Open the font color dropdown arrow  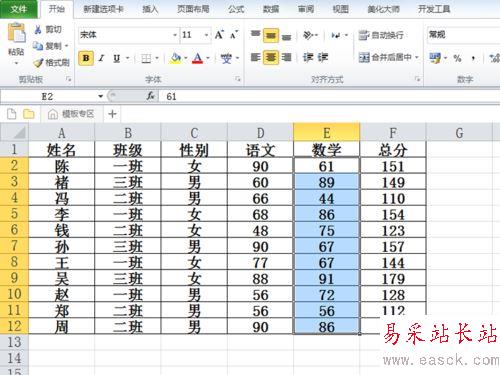208,59
